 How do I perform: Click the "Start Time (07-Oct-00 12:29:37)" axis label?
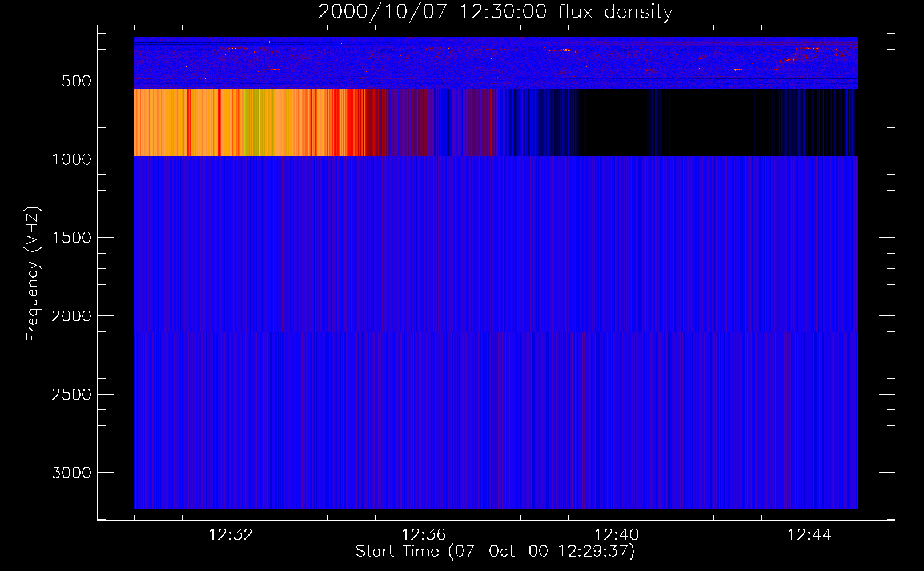pos(495,552)
